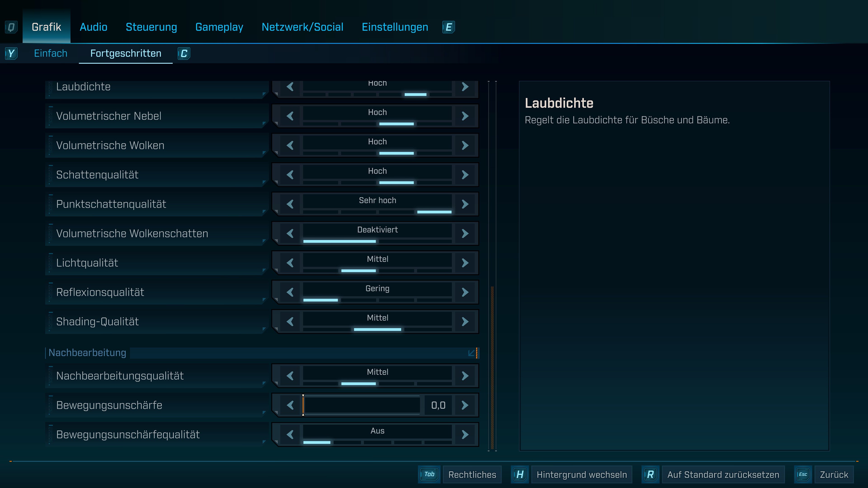Open the Audio tab
868x488 pixels.
pos(93,27)
